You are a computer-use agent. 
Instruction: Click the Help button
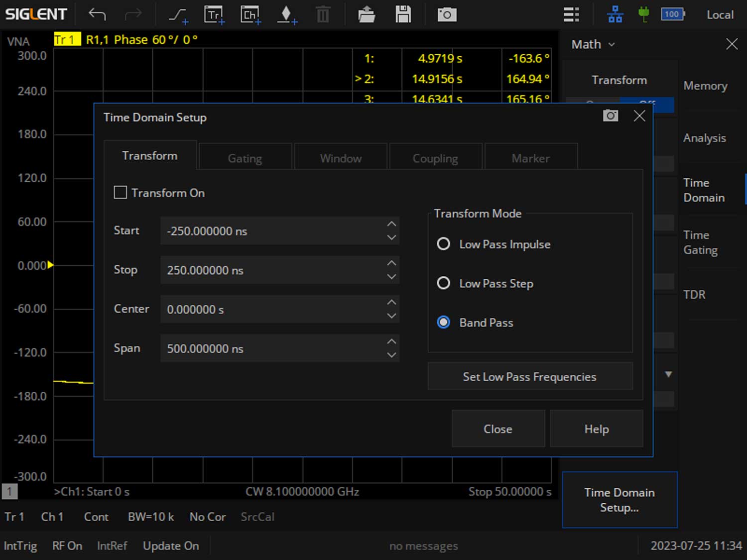pos(596,429)
